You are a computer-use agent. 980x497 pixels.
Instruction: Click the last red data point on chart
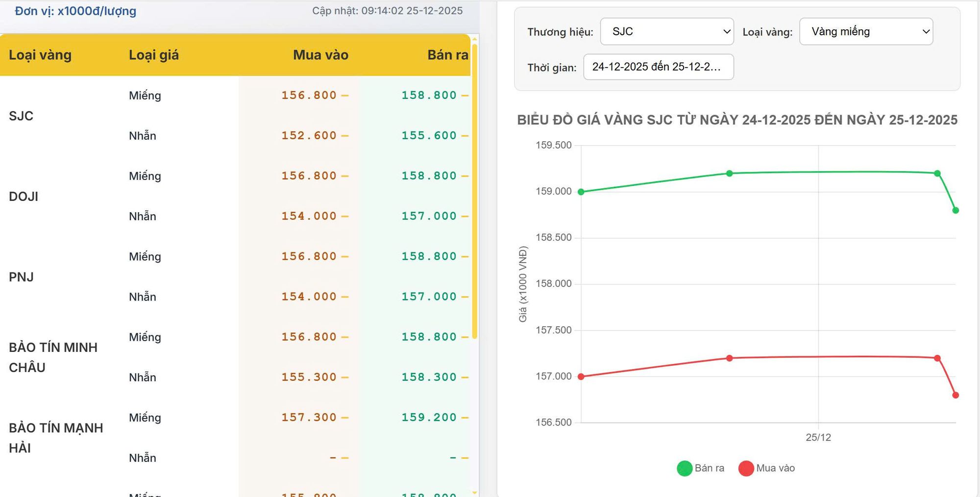955,395
